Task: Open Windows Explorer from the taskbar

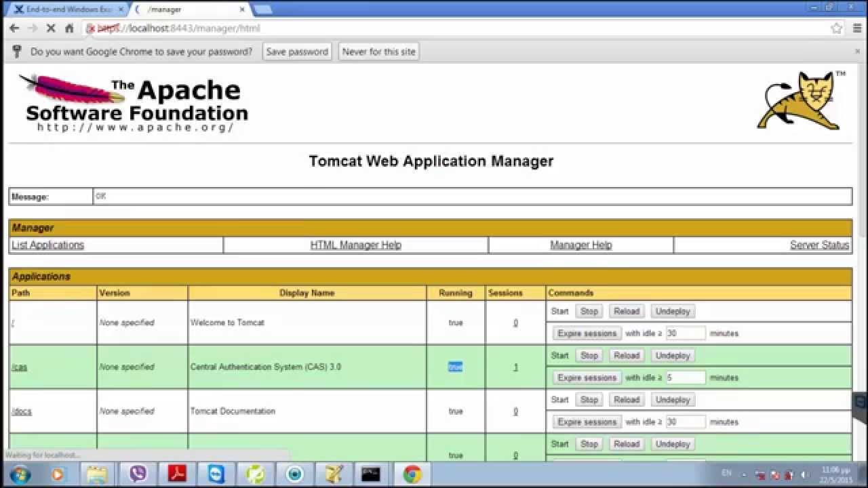Action: click(96, 474)
